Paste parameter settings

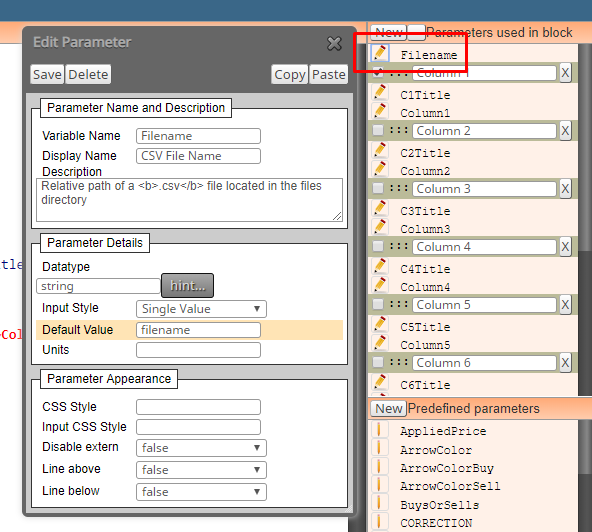328,74
